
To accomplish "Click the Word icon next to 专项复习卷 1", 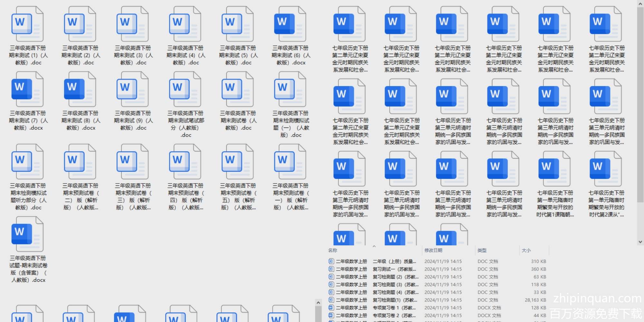I will tap(331, 308).
